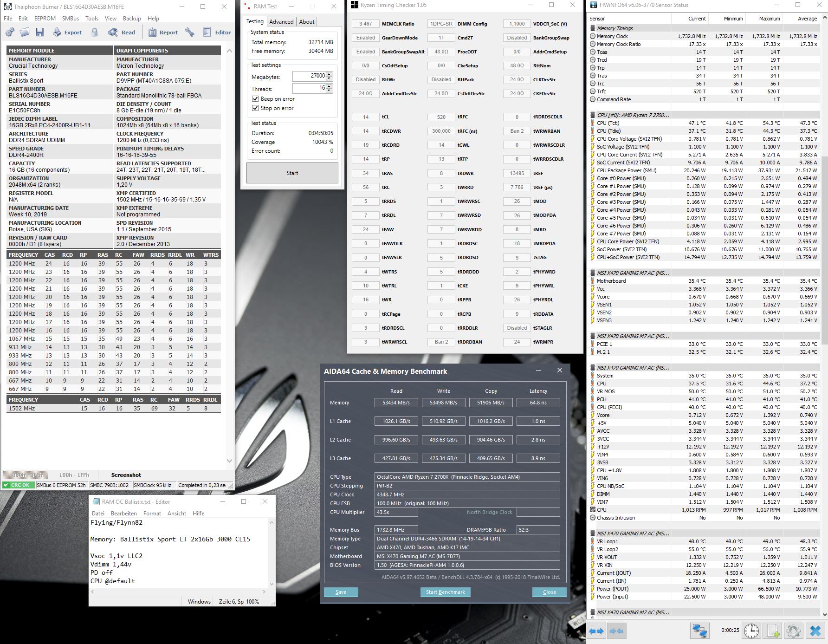Open the Format menu in Notepad
828x644 pixels.
[x=152, y=514]
